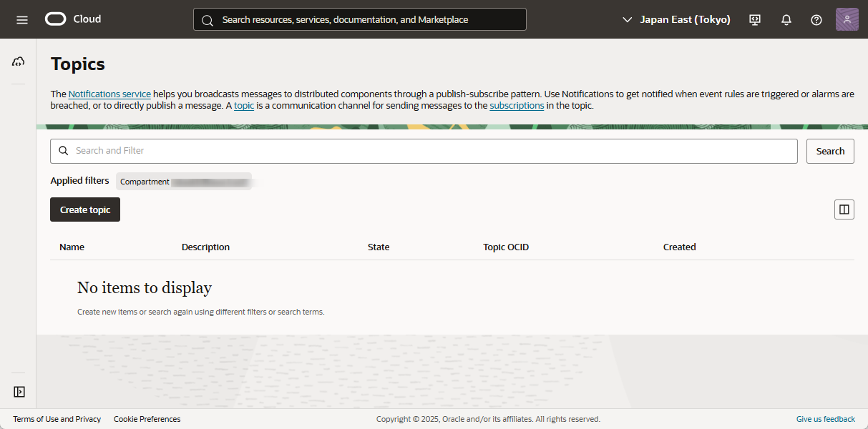This screenshot has width=868, height=429.
Task: Click the Compartment applied filter chip
Action: pos(184,182)
